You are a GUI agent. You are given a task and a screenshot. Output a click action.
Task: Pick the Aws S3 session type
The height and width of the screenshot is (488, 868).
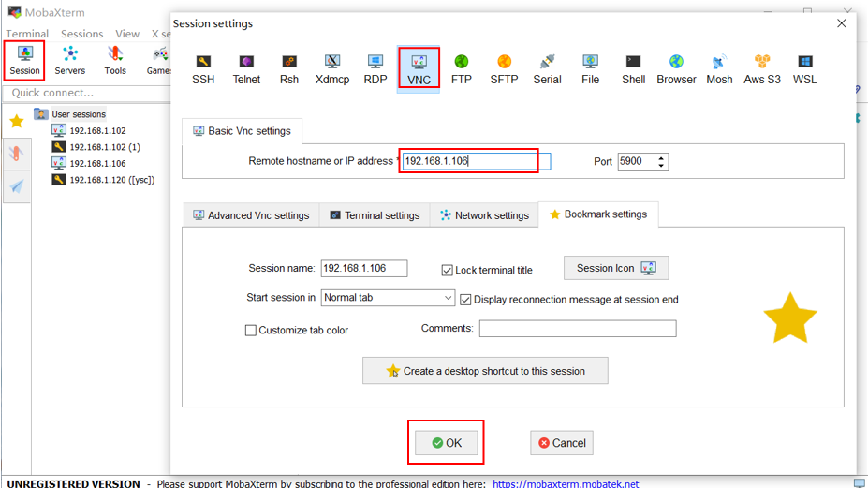[x=762, y=69]
